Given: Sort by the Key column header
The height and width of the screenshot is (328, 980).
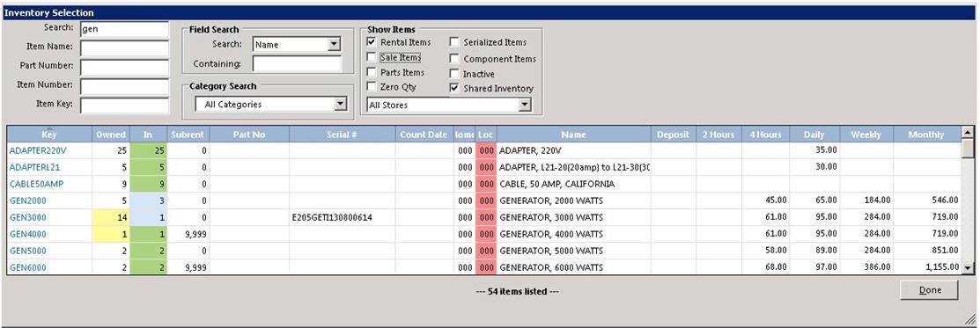Looking at the screenshot, I should [x=49, y=134].
